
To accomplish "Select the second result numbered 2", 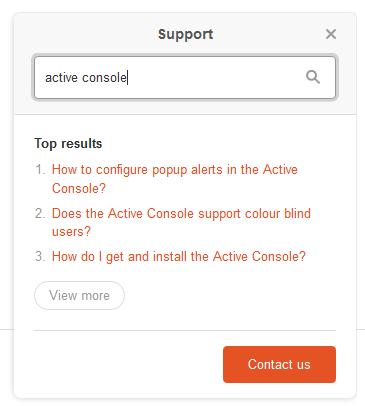I will pos(181,222).
